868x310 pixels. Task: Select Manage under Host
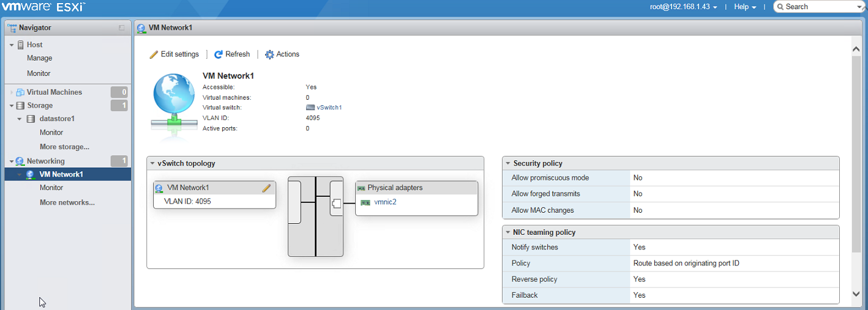[x=40, y=59]
